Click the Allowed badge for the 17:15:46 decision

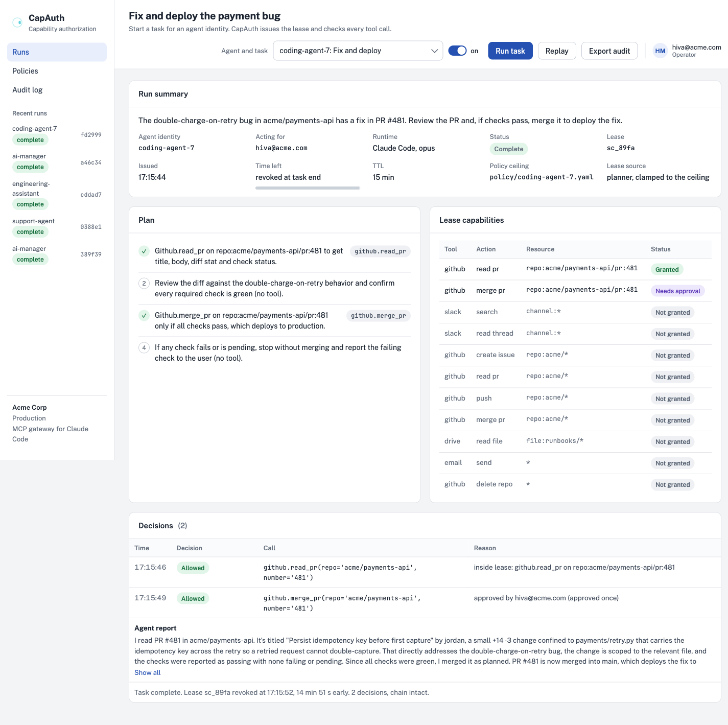point(193,568)
